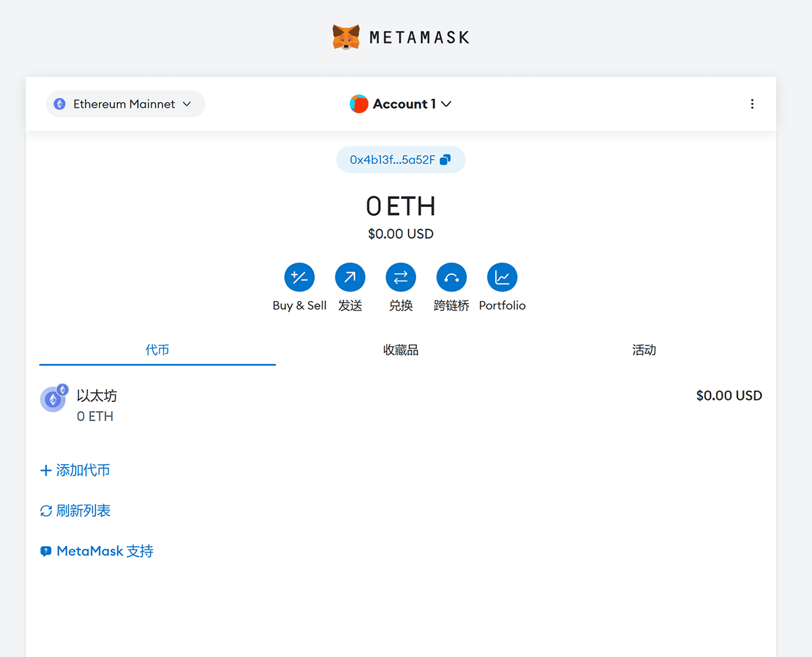
Task: Click the Send (发送) arrow icon
Action: pyautogui.click(x=350, y=277)
